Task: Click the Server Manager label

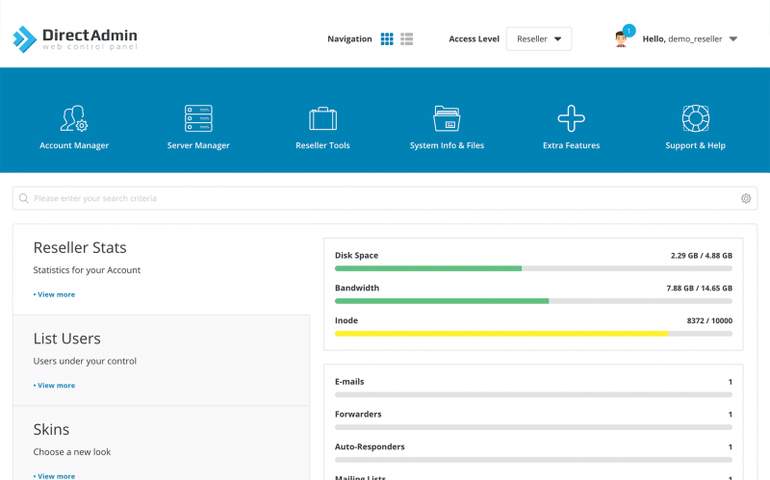Action: (x=198, y=145)
